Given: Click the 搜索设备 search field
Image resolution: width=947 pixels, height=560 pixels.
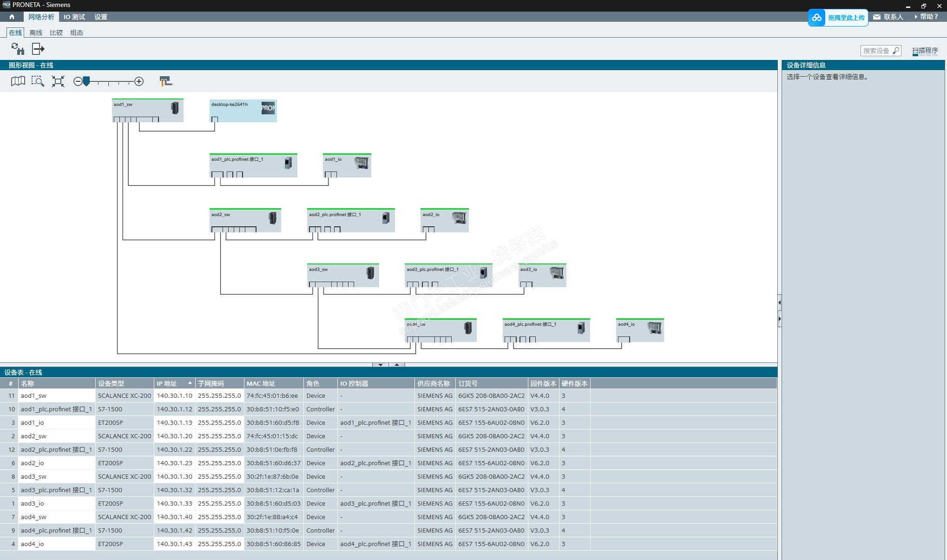Looking at the screenshot, I should click(876, 51).
